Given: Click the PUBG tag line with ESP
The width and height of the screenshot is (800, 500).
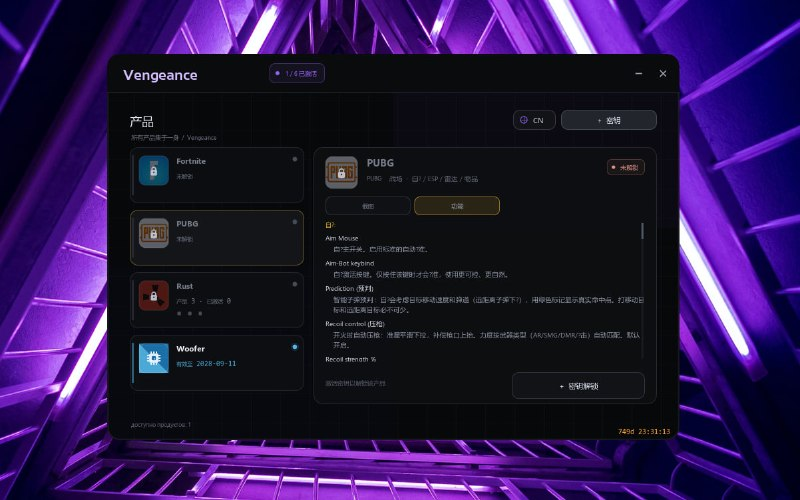Looking at the screenshot, I should tap(422, 179).
